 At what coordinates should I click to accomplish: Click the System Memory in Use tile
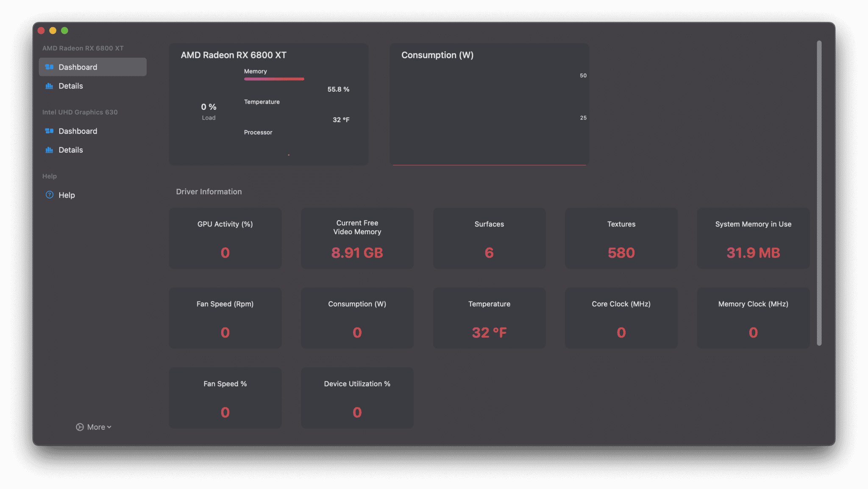753,238
